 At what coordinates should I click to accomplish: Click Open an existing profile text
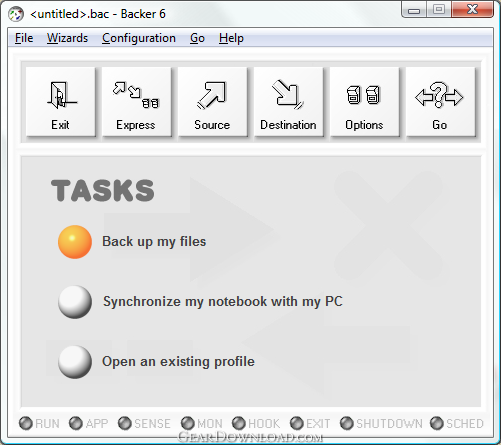178,362
